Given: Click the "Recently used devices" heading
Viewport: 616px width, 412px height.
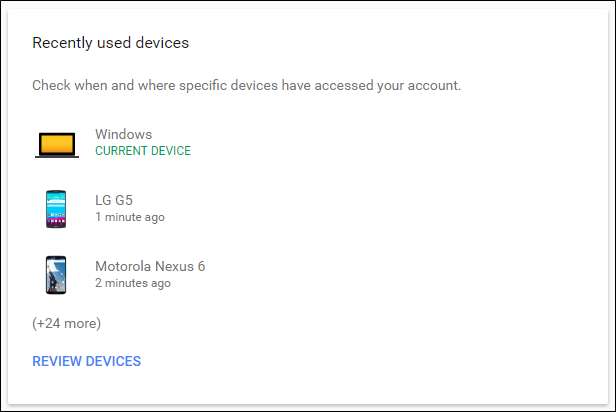Looking at the screenshot, I should pyautogui.click(x=110, y=43).
